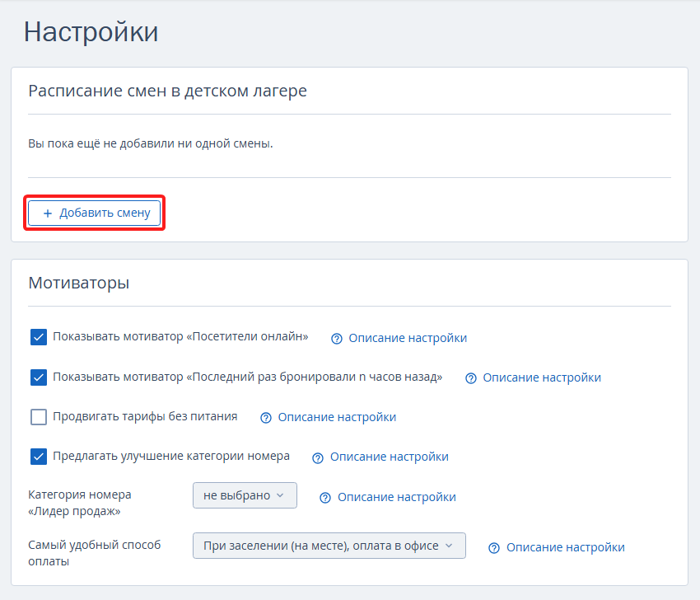Open «Категория номера Лидер продаж» dropdown

tap(245, 495)
